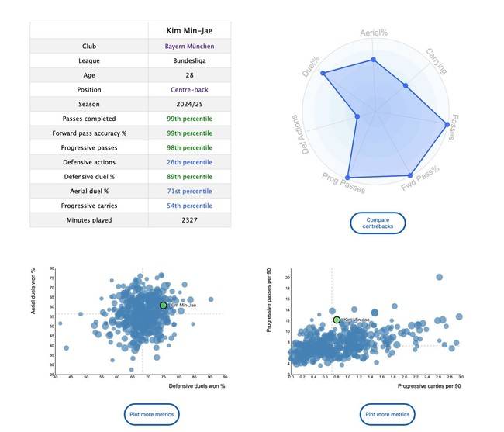Click the 54th percentile Progressive carries value
504x432 pixels.
(x=189, y=206)
